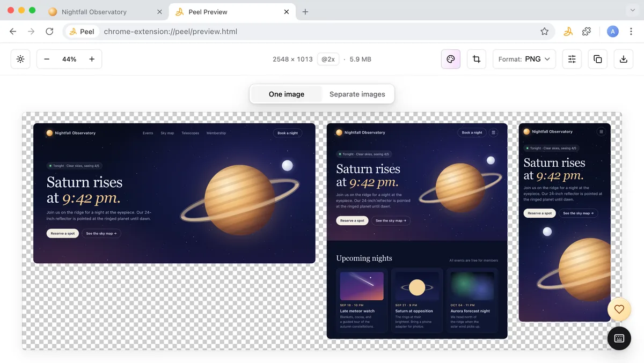This screenshot has height=363, width=644.
Task: Click See the sky map in desktop preview
Action: [x=101, y=233]
